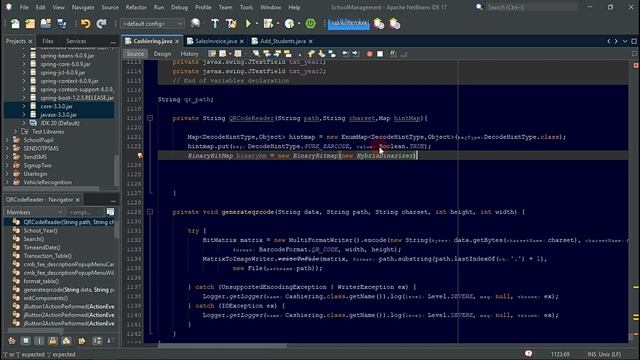Viewport: 640px width, 360px height.
Task: Close the Navigator panel tab
Action: click(78, 200)
